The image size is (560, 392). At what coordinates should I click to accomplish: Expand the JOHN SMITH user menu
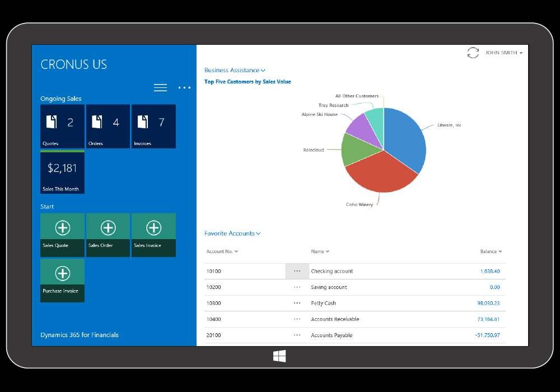pos(504,53)
